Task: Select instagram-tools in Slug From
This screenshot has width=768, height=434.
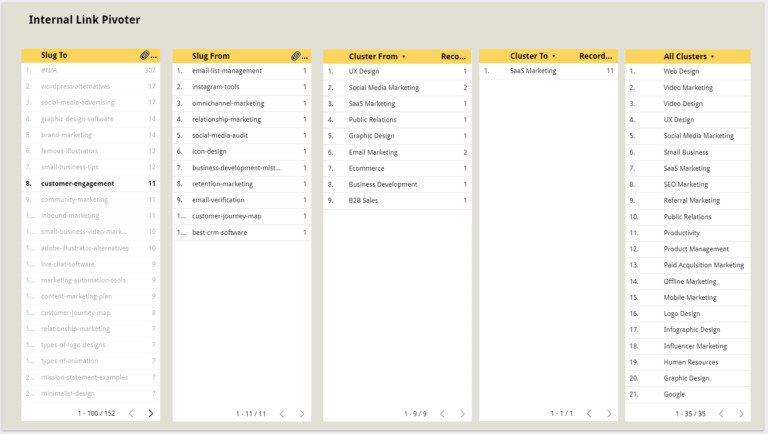Action: tap(242, 87)
